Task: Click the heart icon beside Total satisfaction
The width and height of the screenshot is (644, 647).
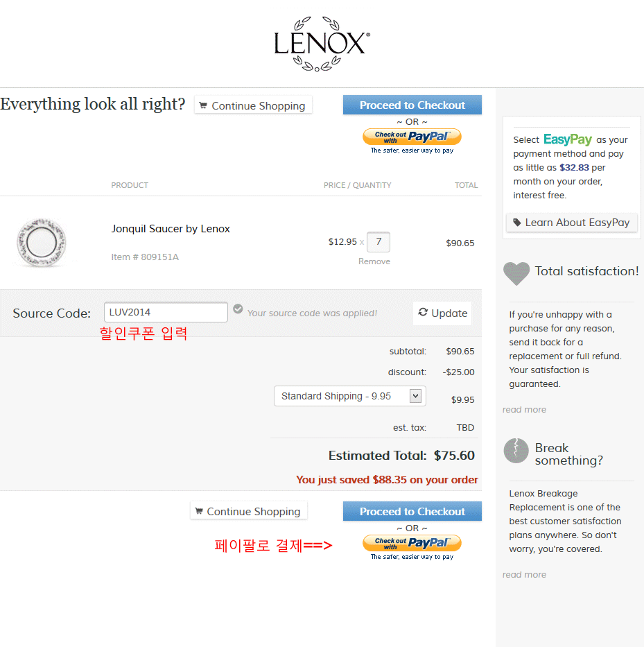Action: click(x=516, y=273)
